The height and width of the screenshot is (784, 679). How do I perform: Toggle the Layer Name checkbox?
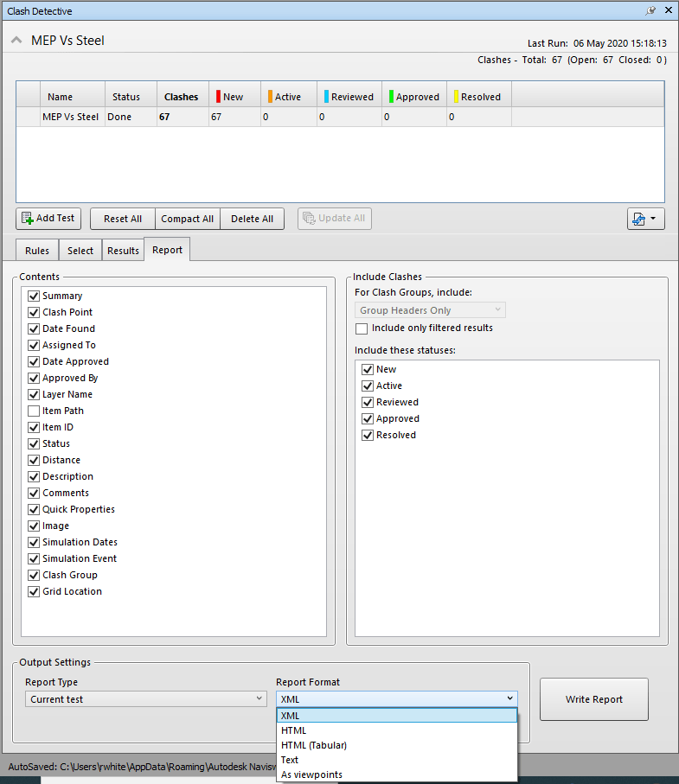click(x=34, y=394)
